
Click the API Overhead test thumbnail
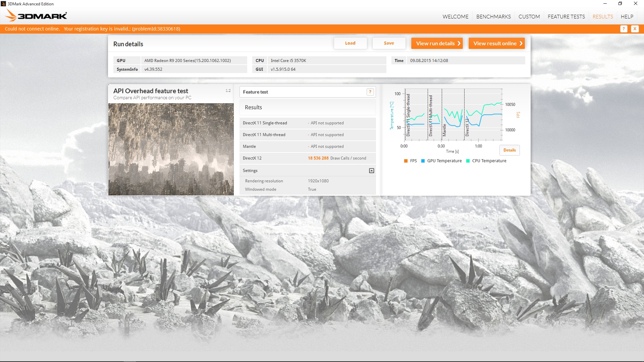[171, 149]
